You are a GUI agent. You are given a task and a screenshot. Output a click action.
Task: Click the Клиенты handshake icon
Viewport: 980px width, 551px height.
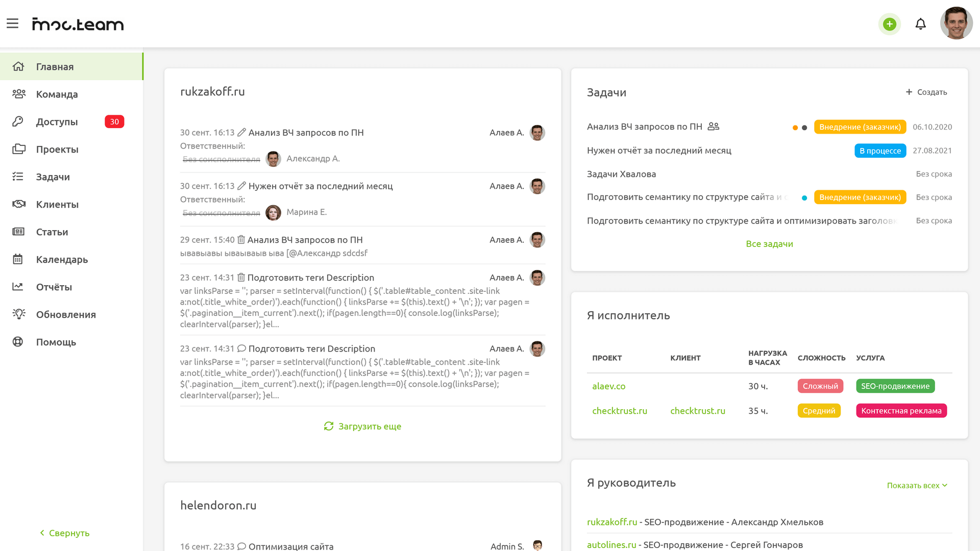click(x=19, y=204)
